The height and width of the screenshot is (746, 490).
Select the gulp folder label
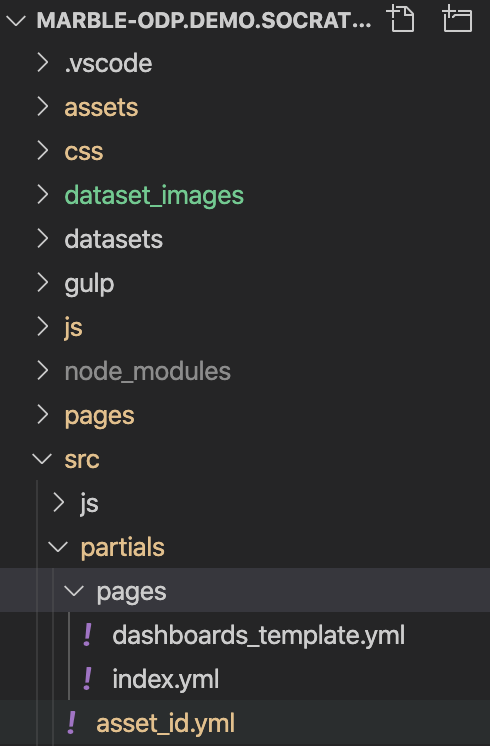89,285
